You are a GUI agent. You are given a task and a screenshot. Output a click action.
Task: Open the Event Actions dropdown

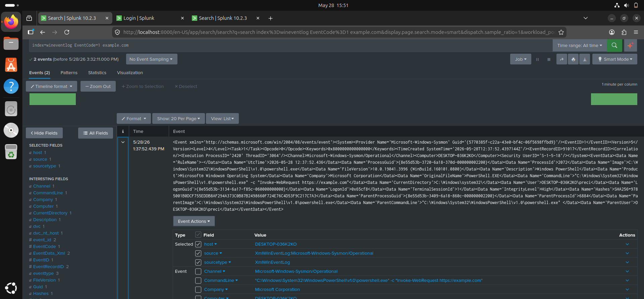194,221
